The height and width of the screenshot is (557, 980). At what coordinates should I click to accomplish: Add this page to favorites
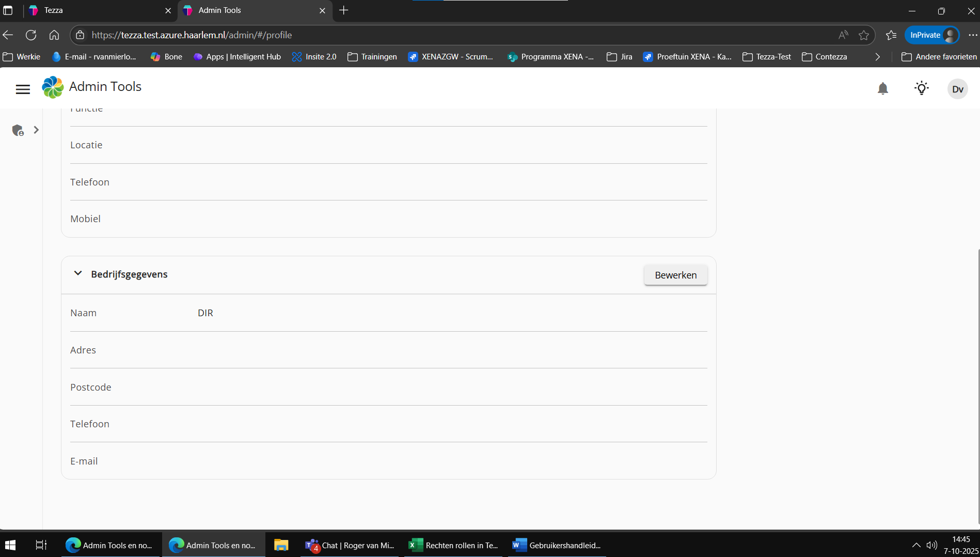pos(863,35)
